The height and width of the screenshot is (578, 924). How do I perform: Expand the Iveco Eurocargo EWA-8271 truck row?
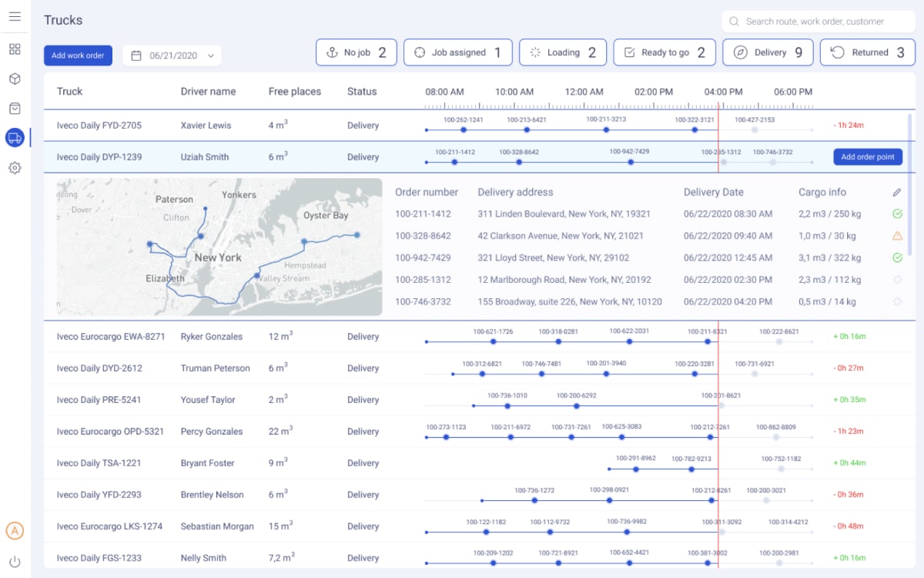(x=111, y=337)
